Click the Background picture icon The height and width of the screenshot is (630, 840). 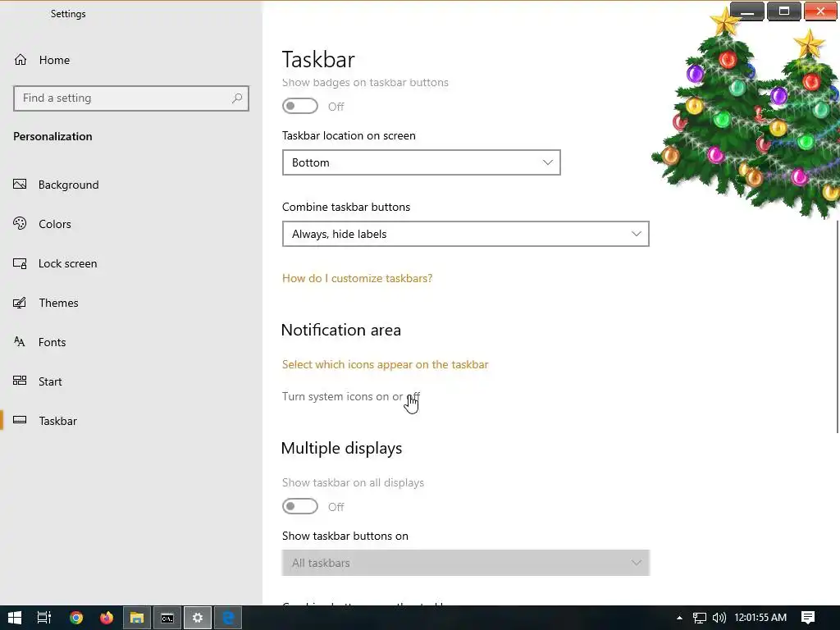click(20, 185)
